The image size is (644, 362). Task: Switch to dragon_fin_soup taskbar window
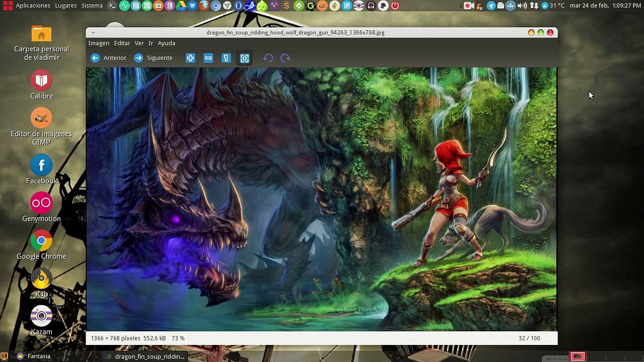point(144,356)
